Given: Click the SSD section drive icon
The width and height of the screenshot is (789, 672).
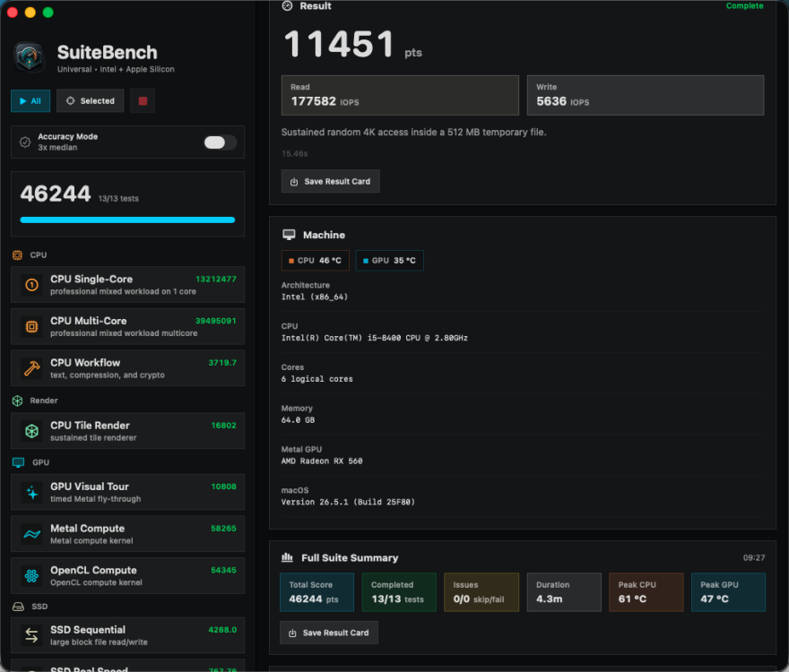Looking at the screenshot, I should pos(18,607).
